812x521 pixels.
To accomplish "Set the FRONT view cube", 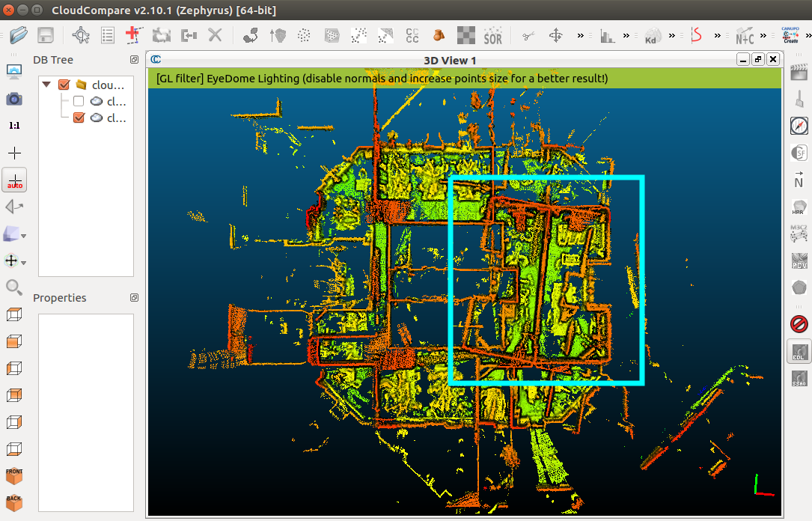I will [14, 476].
